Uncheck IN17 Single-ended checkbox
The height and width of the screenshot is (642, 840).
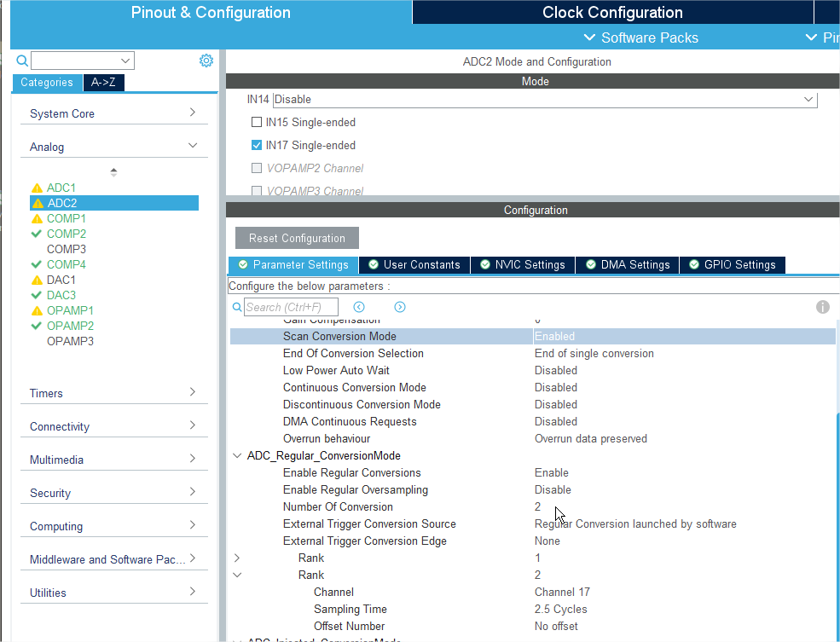(x=257, y=145)
